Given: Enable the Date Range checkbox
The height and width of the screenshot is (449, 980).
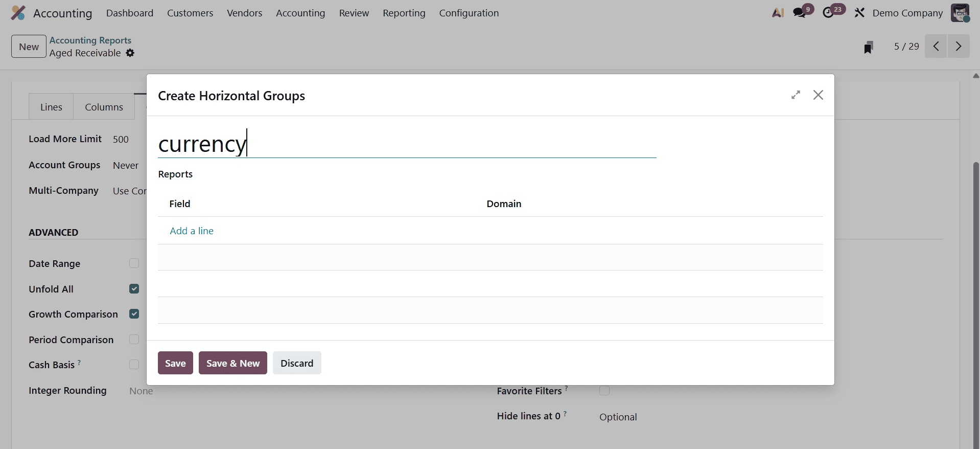Looking at the screenshot, I should point(134,263).
